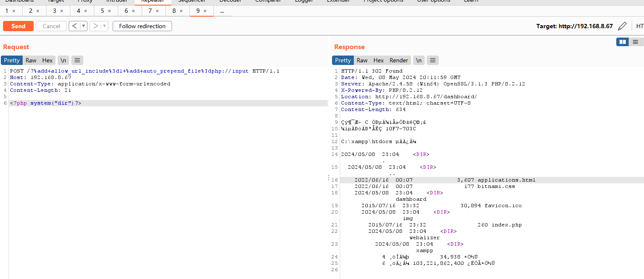644x279 pixels.
Task: Close Repeater tab 6 with its ×
Action: 134,11
